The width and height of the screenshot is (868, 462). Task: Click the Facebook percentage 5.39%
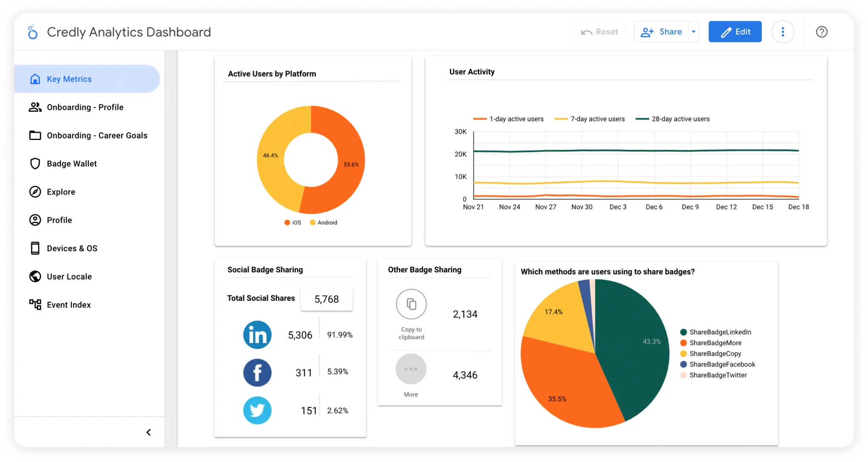[x=338, y=372]
